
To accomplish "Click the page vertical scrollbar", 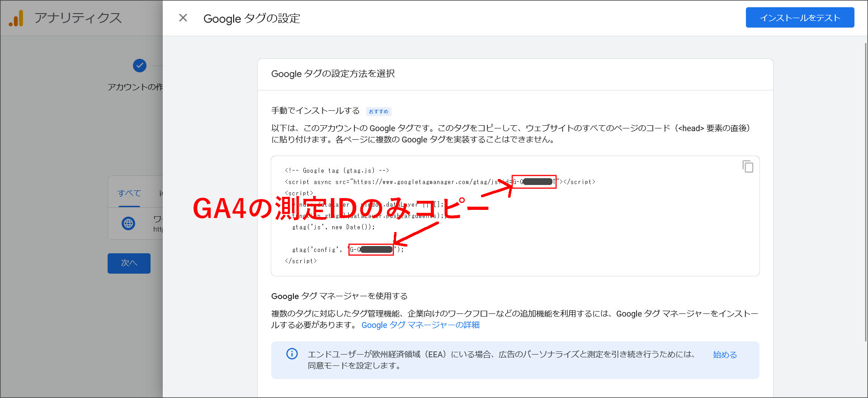I will point(865,192).
